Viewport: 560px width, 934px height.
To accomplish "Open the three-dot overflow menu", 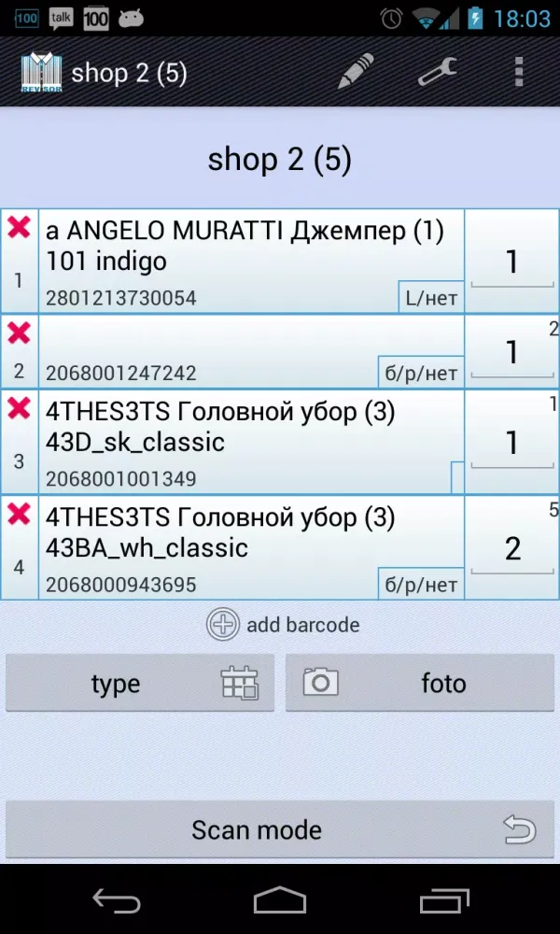I will point(519,72).
